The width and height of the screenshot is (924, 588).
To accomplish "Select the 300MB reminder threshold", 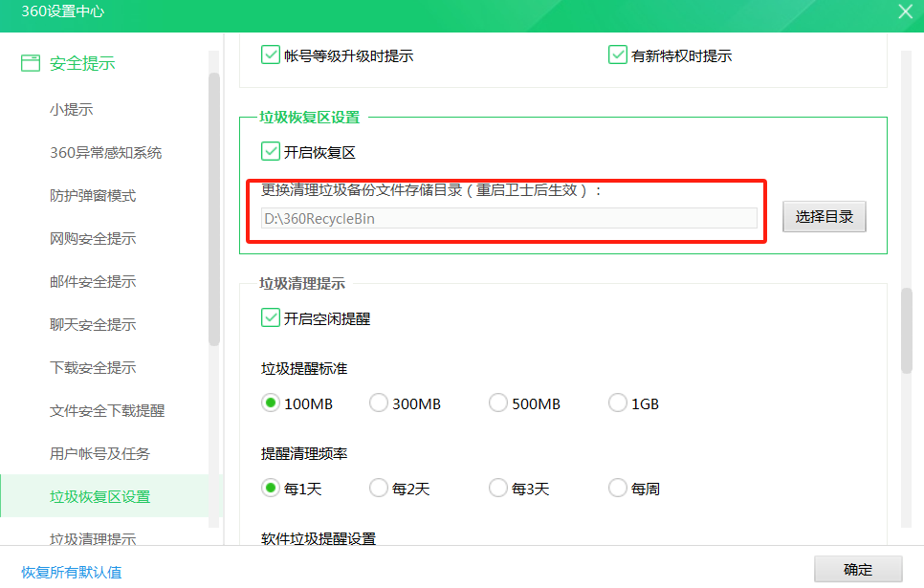I will (379, 403).
